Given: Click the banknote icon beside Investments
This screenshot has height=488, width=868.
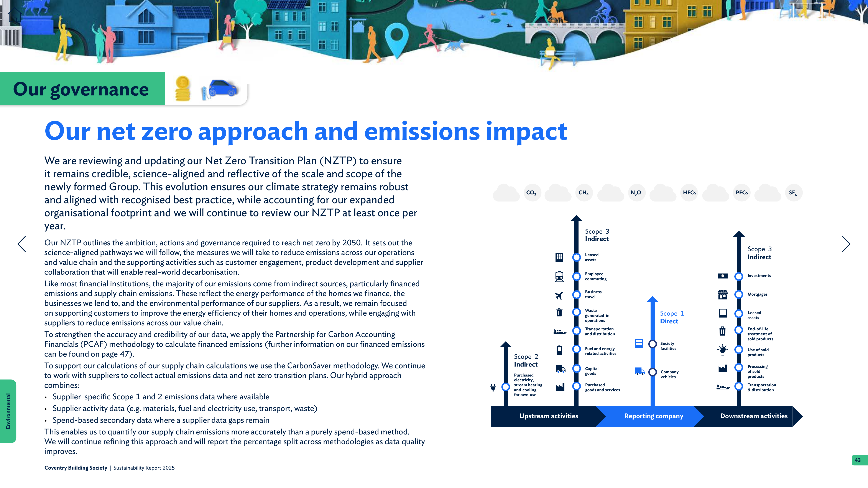Looking at the screenshot, I should (x=722, y=276).
